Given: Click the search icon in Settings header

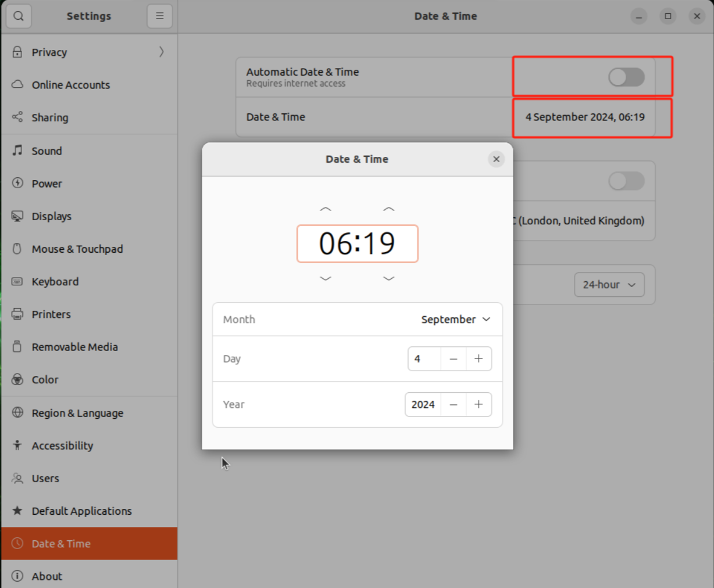Looking at the screenshot, I should (19, 16).
